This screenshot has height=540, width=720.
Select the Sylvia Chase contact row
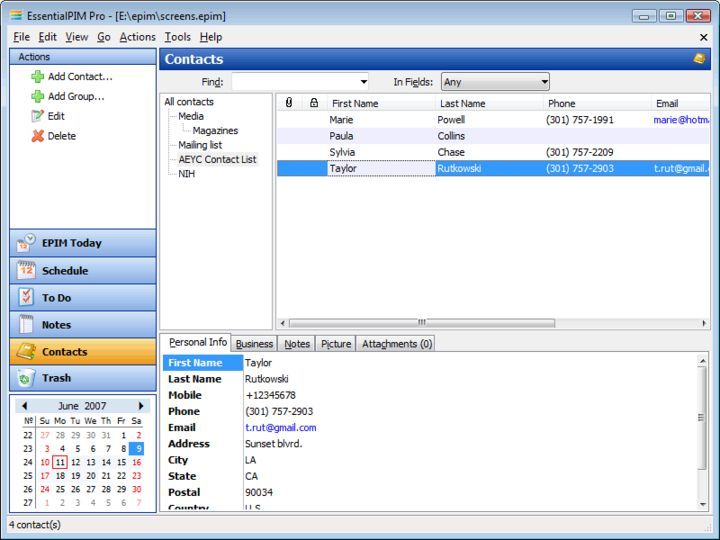tap(493, 152)
